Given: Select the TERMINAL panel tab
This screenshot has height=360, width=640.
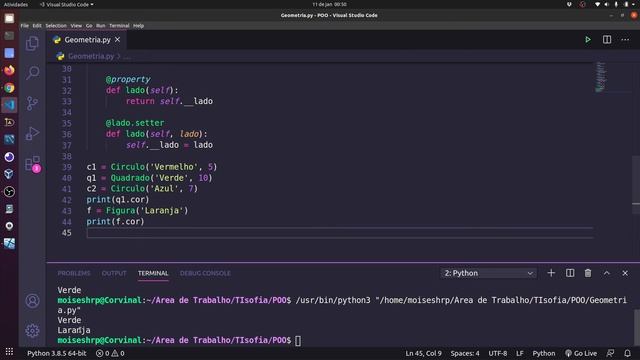Looking at the screenshot, I should pos(153,273).
